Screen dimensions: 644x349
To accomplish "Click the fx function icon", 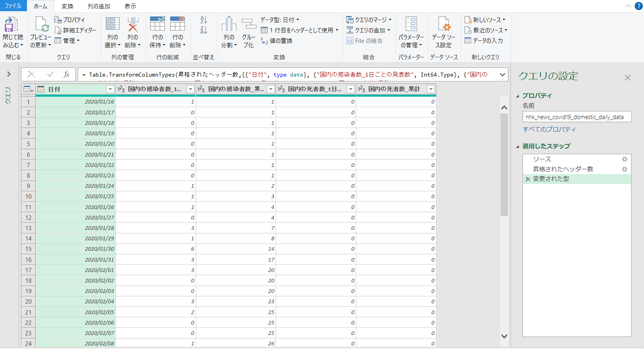I will (67, 74).
